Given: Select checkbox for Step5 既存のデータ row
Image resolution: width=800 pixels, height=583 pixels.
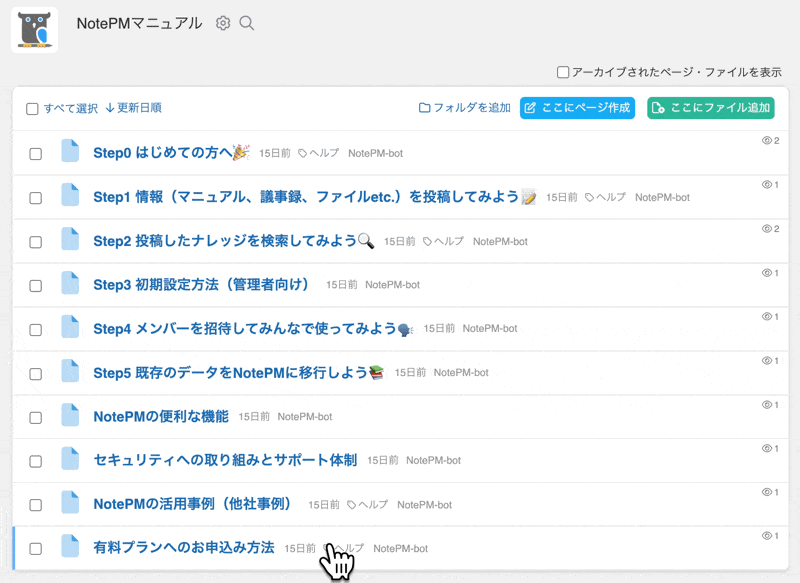Looking at the screenshot, I should tap(36, 374).
